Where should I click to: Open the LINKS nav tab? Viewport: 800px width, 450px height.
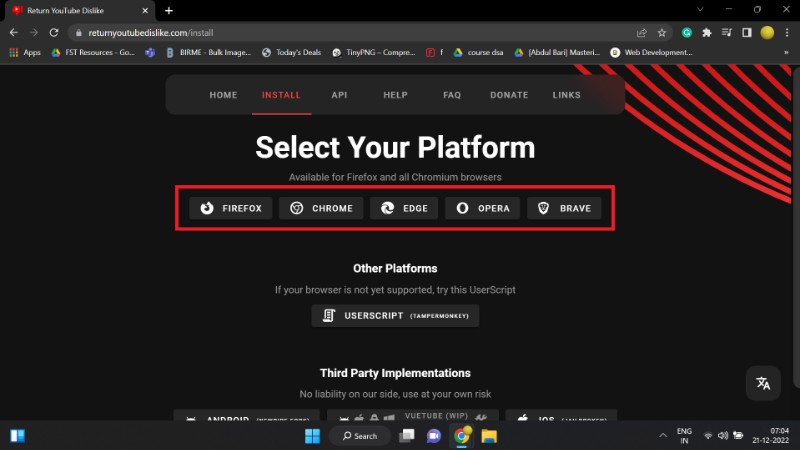tap(566, 95)
